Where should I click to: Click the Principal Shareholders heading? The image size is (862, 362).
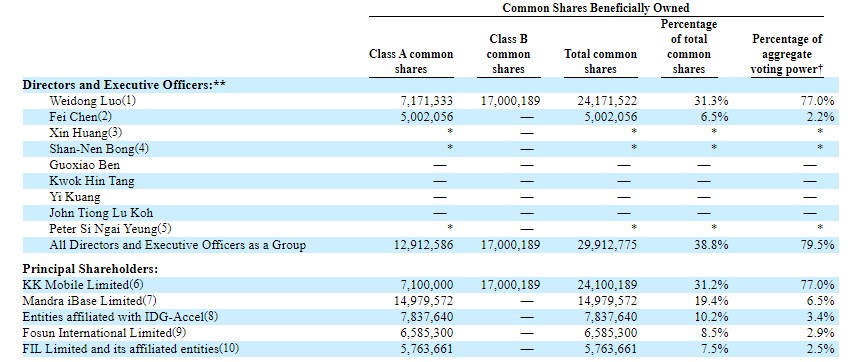point(91,269)
